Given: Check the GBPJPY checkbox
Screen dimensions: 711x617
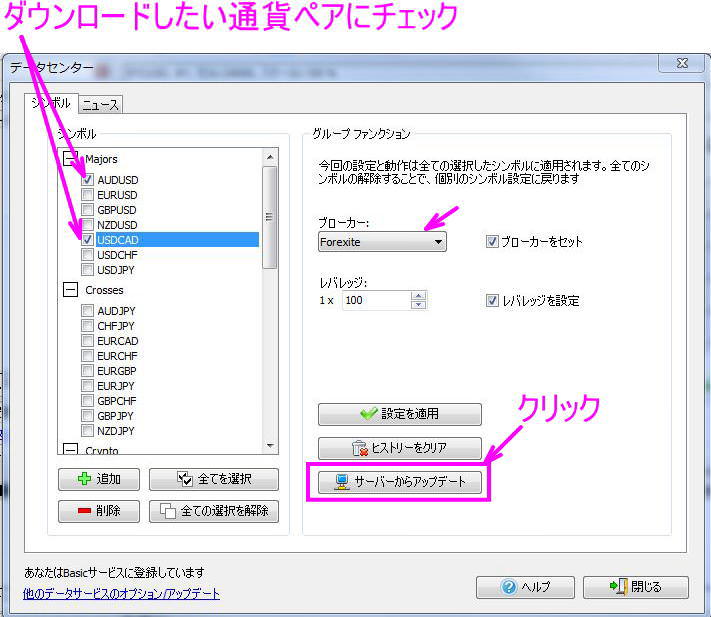Looking at the screenshot, I should pos(87,415).
